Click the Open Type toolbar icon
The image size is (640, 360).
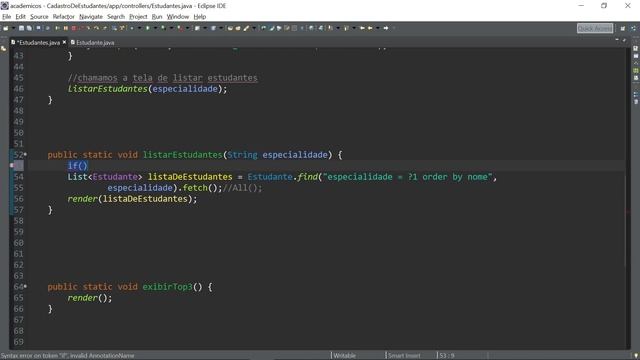[230, 28]
